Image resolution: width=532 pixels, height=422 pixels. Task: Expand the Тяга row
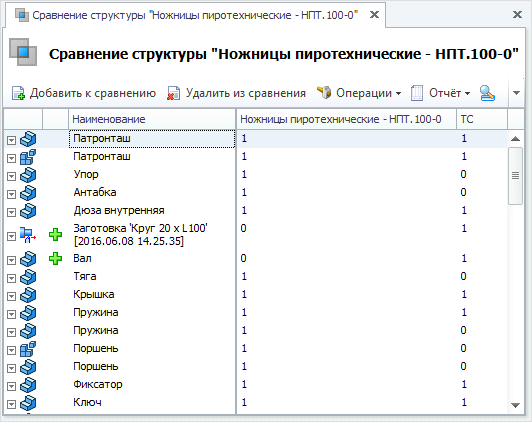click(x=12, y=279)
